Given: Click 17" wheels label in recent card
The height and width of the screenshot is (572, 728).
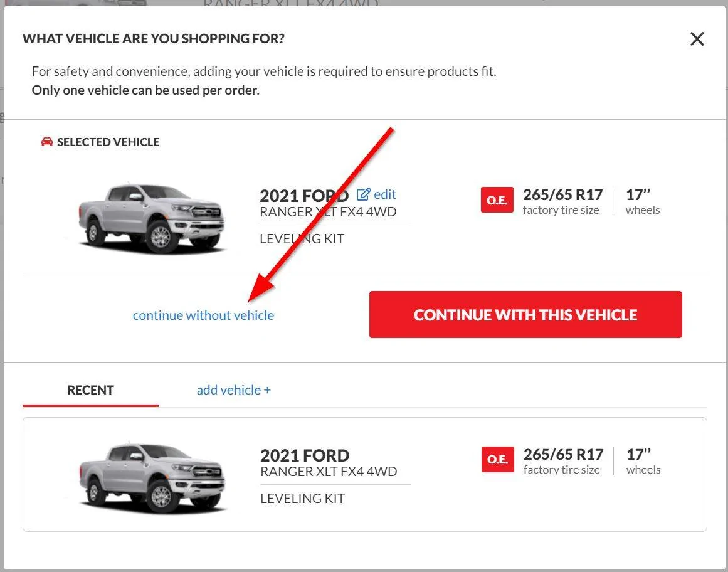Looking at the screenshot, I should click(x=643, y=461).
